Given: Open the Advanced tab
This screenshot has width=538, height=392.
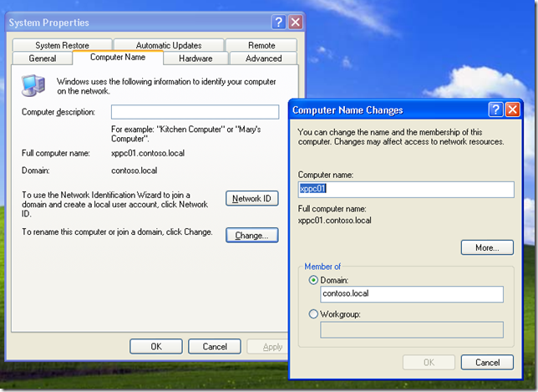Looking at the screenshot, I should coord(263,59).
